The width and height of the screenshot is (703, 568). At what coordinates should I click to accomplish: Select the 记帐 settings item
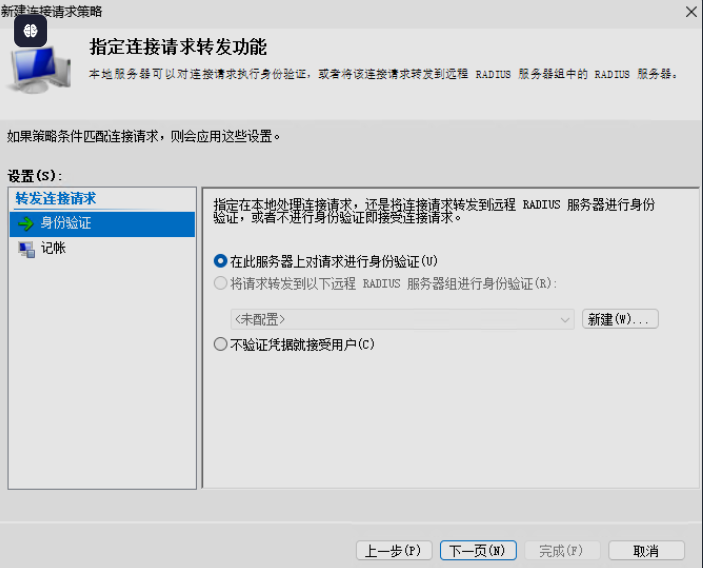pyautogui.click(x=102, y=248)
